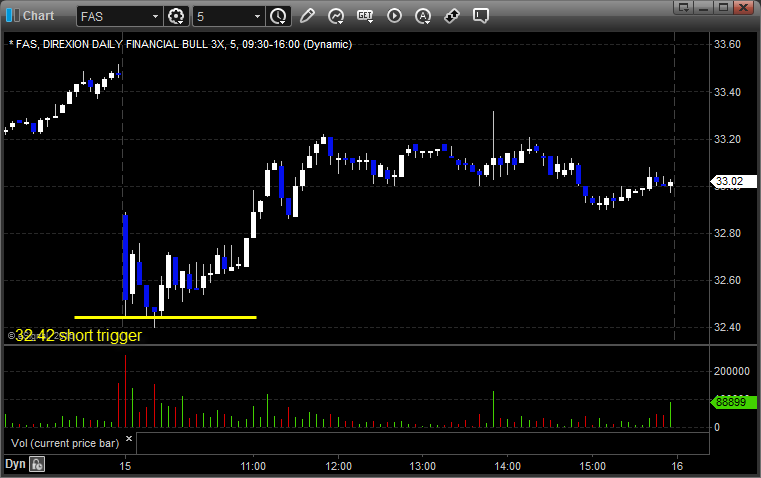This screenshot has height=478, width=761.
Task: Click the 15 date label on time axis
Action: (x=125, y=466)
